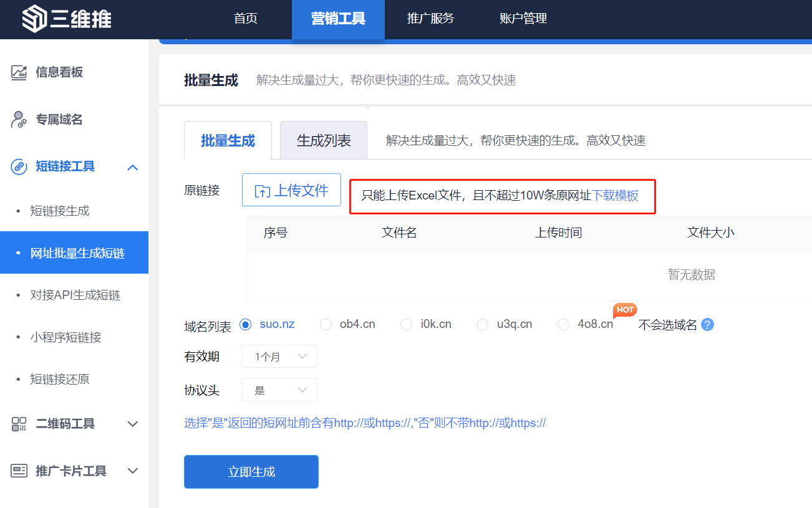Select the ob4.cn domain option
This screenshot has height=508, width=812.
click(x=326, y=324)
